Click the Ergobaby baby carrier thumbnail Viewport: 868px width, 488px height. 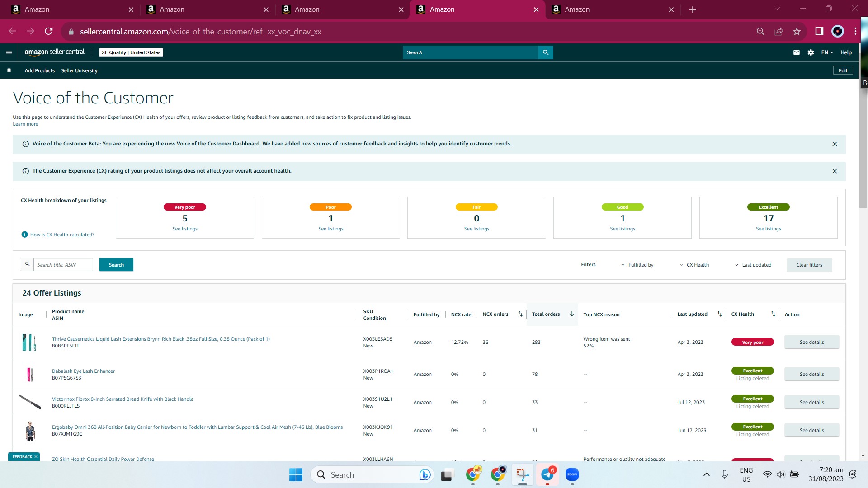[30, 431]
